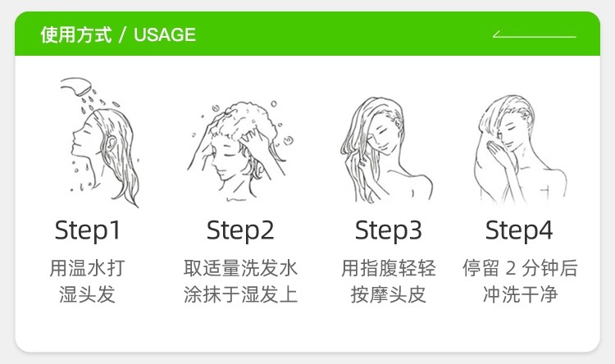This screenshot has width=615, height=364.
Task: Click the 使用方式 / USAGE title
Action: (118, 34)
